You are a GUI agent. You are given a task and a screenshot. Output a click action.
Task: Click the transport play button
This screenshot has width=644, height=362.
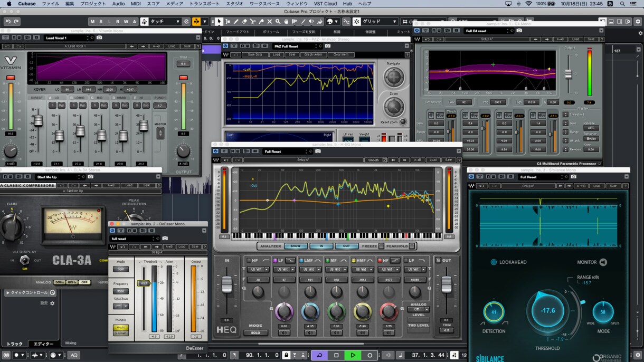[x=353, y=355]
